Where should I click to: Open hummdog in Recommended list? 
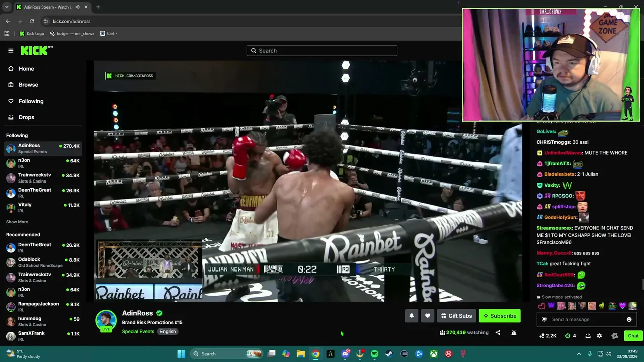[43, 321]
